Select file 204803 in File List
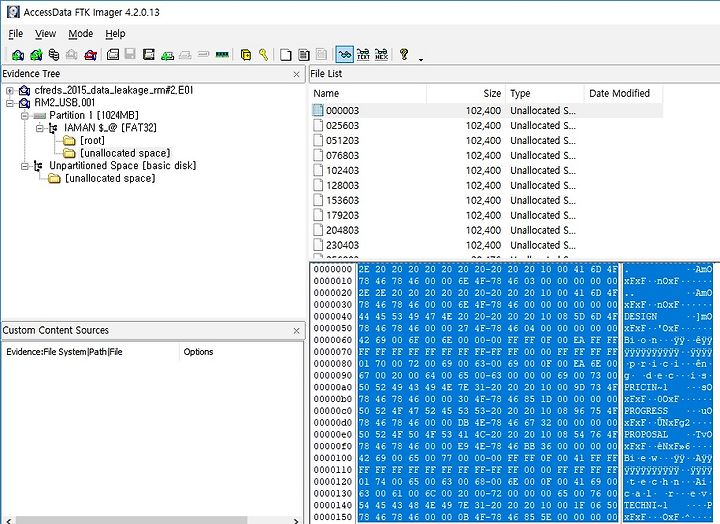The width and height of the screenshot is (720, 524). pyautogui.click(x=487, y=230)
